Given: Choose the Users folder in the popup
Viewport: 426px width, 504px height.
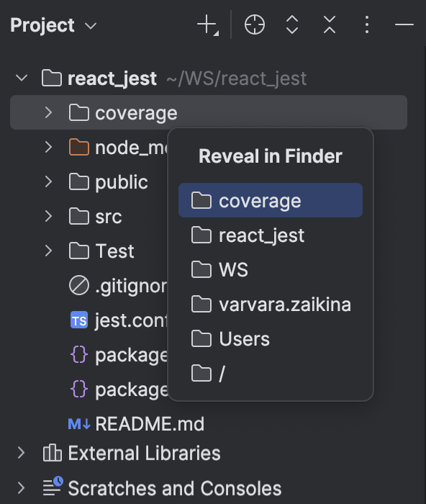Looking at the screenshot, I should point(271,339).
